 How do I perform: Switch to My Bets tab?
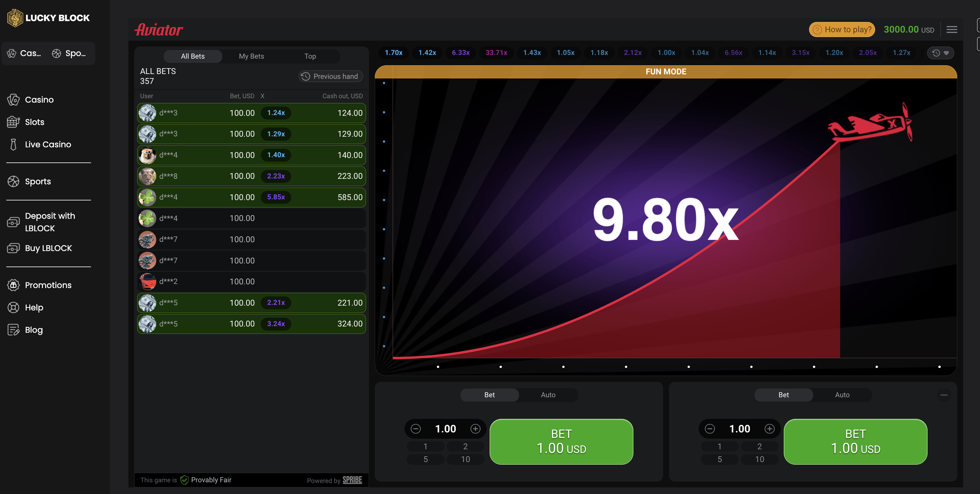click(252, 56)
